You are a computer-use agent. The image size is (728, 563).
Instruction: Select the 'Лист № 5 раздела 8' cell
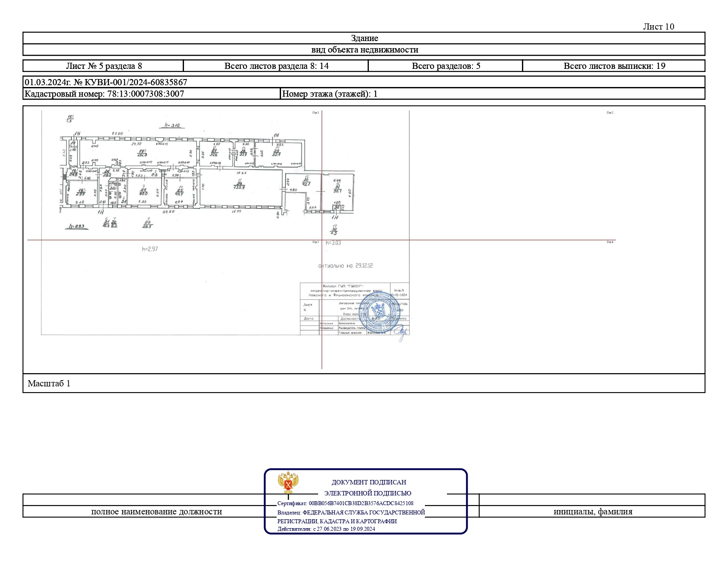pos(104,66)
